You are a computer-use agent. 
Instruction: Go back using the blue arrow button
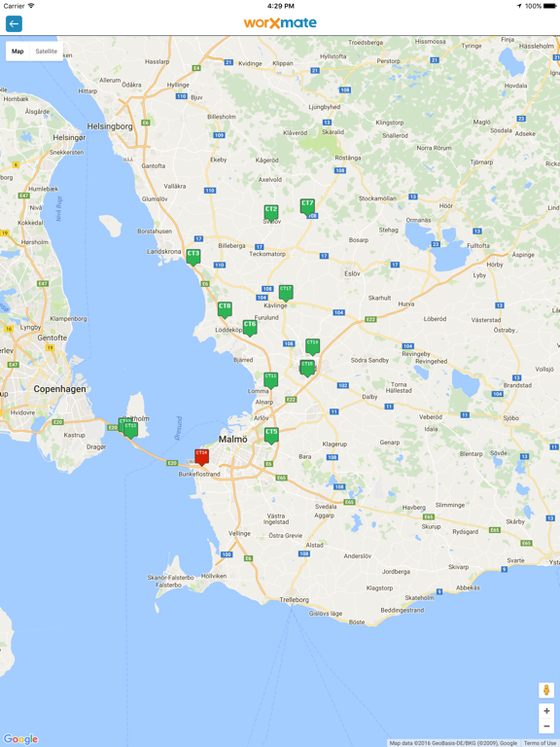[14, 23]
